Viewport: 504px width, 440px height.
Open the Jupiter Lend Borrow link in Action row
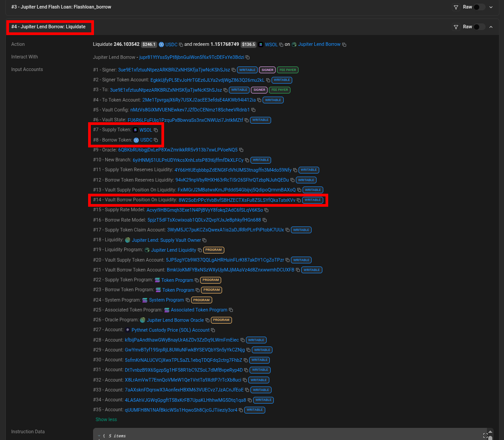point(319,44)
